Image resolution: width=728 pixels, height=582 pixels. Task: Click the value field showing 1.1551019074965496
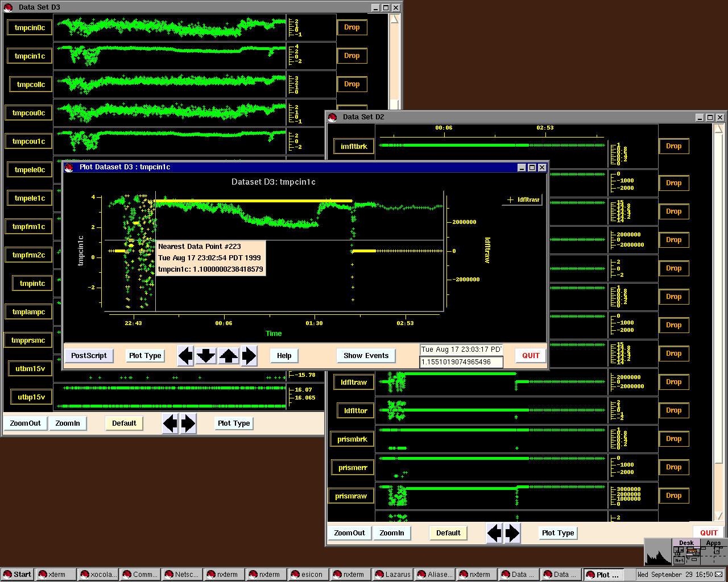[461, 362]
